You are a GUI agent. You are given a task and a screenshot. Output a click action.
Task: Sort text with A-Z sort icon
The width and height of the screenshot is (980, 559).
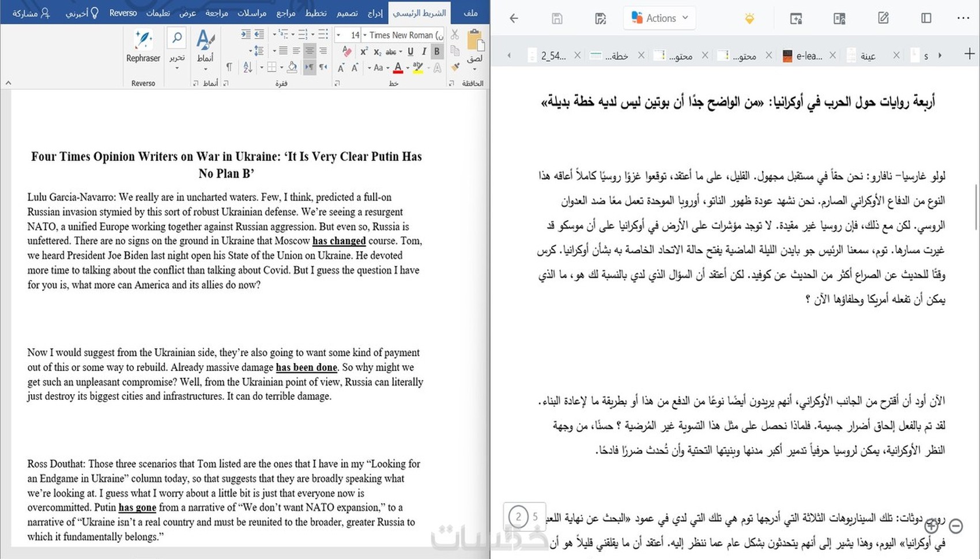tap(248, 67)
